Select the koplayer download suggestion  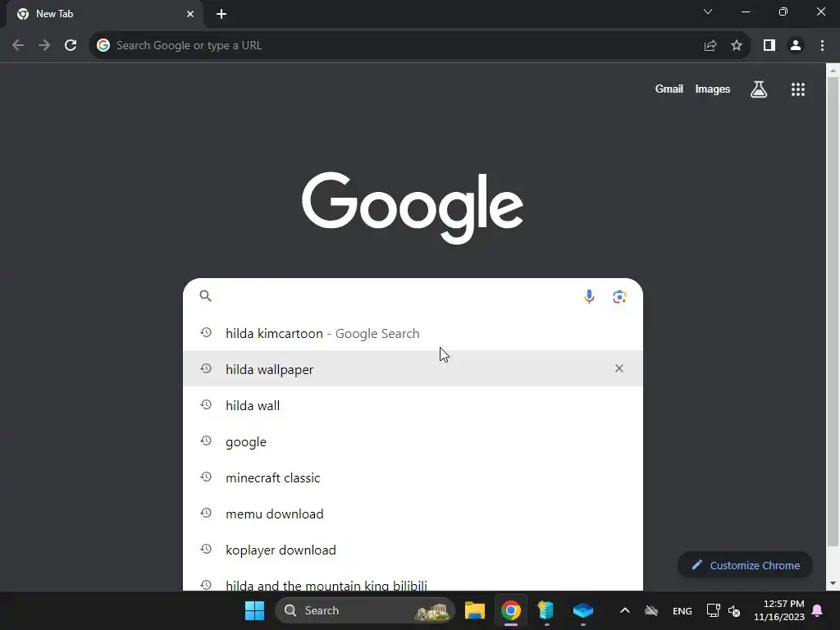(x=413, y=550)
